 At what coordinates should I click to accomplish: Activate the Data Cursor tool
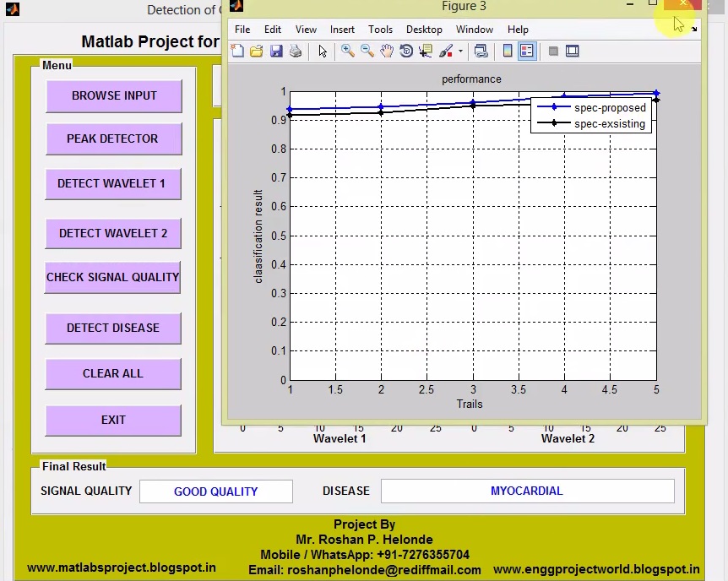pos(426,51)
